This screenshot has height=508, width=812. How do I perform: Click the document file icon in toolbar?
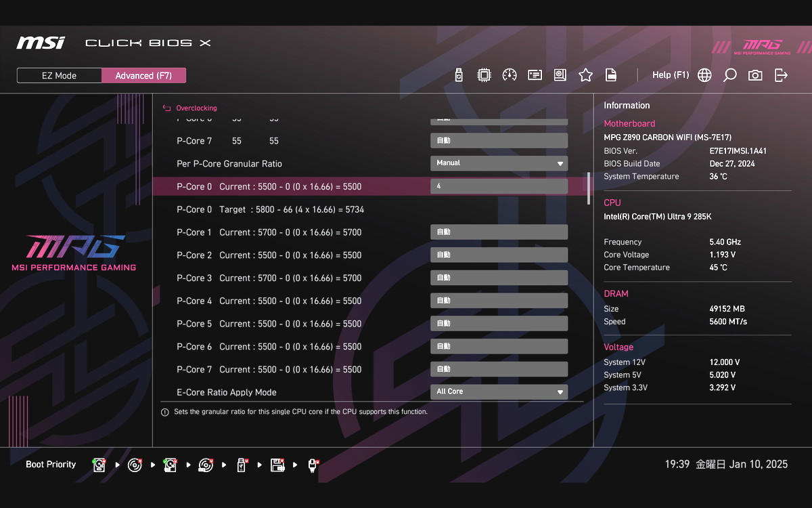[611, 75]
